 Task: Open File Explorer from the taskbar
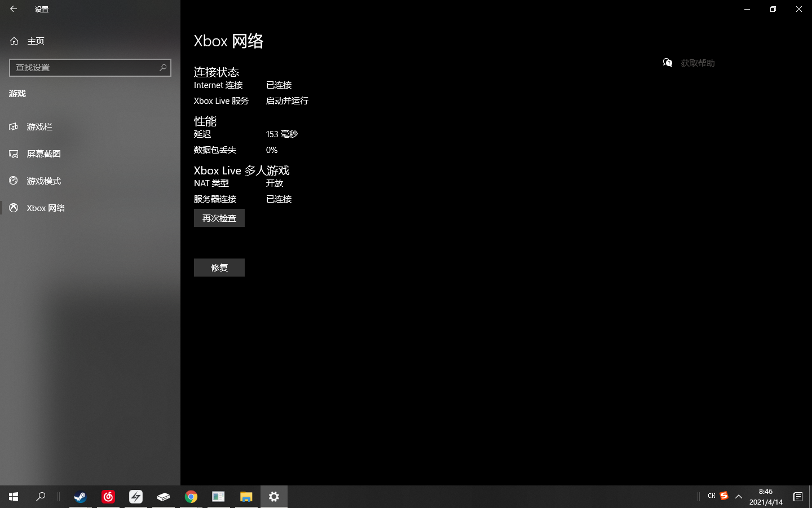(x=246, y=497)
